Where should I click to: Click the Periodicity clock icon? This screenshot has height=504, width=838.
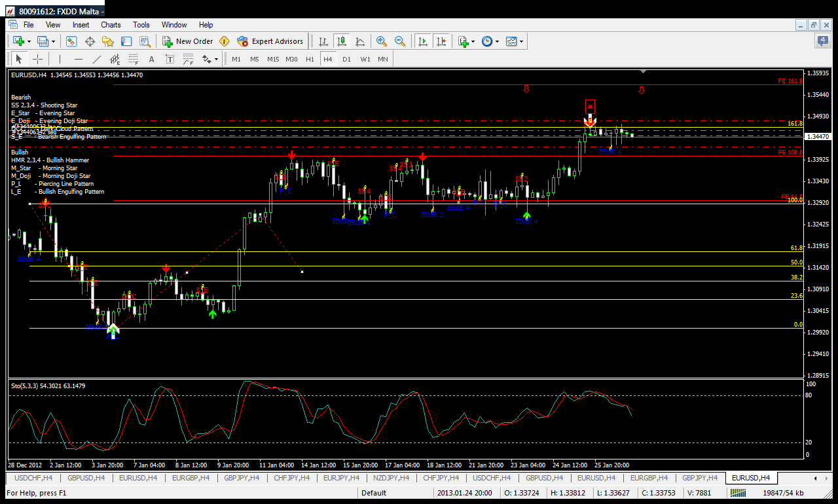(487, 41)
